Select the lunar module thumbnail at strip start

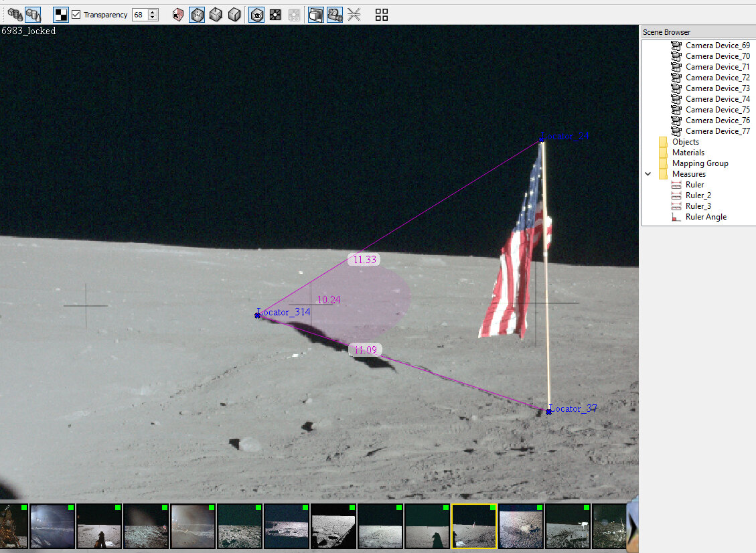click(13, 526)
